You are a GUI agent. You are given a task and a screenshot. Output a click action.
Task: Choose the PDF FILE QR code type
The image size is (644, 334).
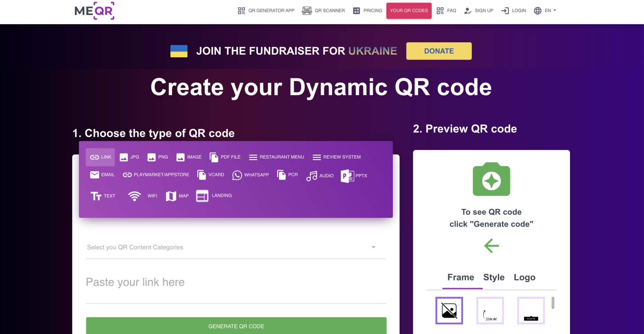225,157
